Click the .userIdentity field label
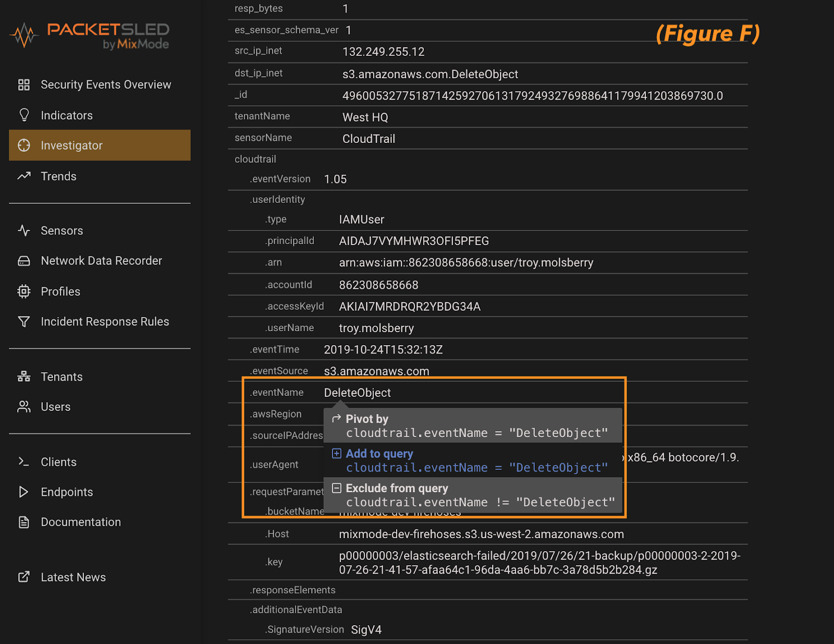834x644 pixels. point(277,199)
